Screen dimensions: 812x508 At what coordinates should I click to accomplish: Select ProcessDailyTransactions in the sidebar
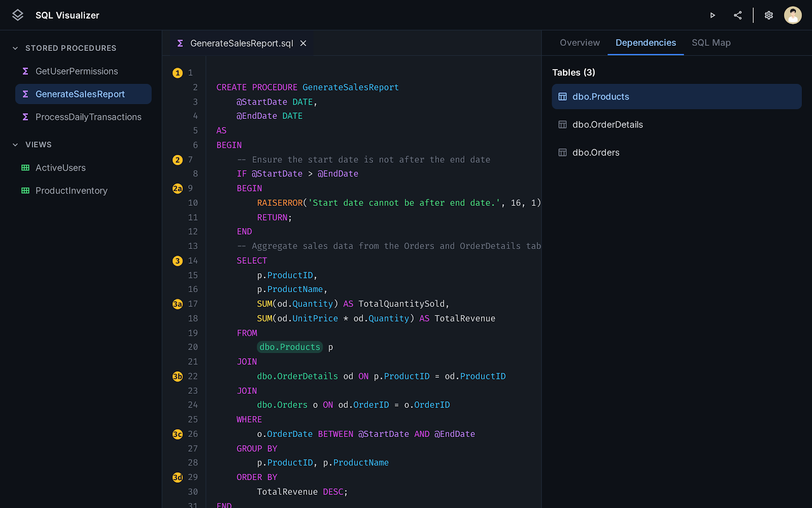pyautogui.click(x=88, y=117)
